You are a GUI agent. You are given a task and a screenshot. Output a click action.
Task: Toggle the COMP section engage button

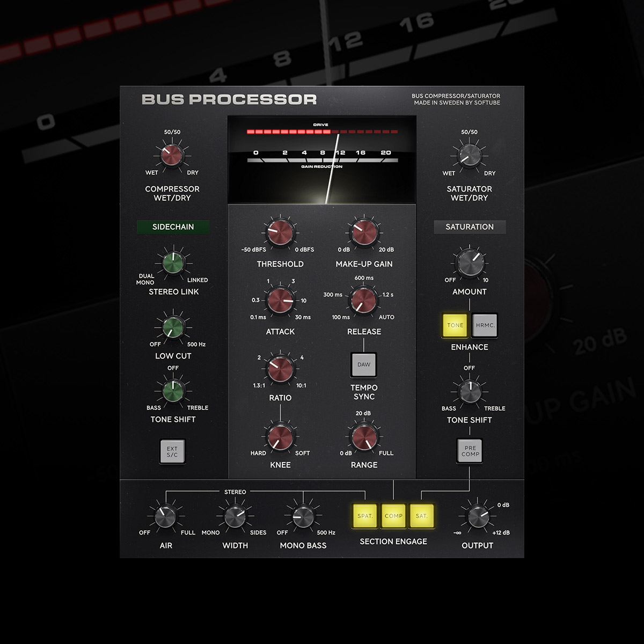point(393,516)
